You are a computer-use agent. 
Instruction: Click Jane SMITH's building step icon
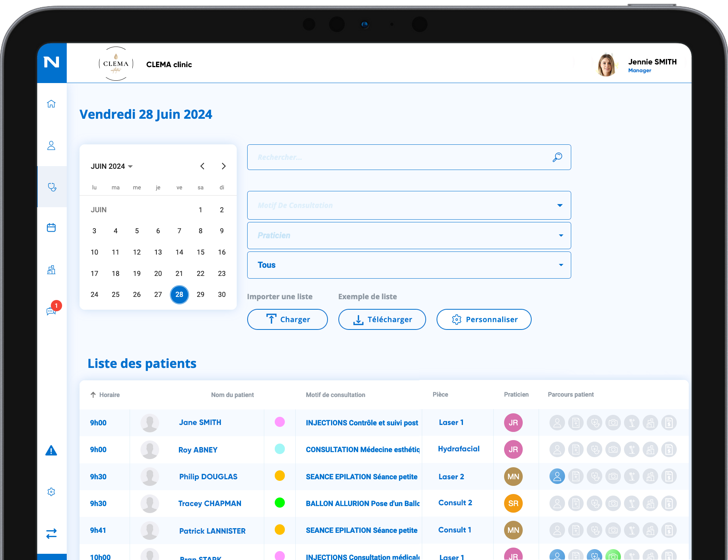650,423
